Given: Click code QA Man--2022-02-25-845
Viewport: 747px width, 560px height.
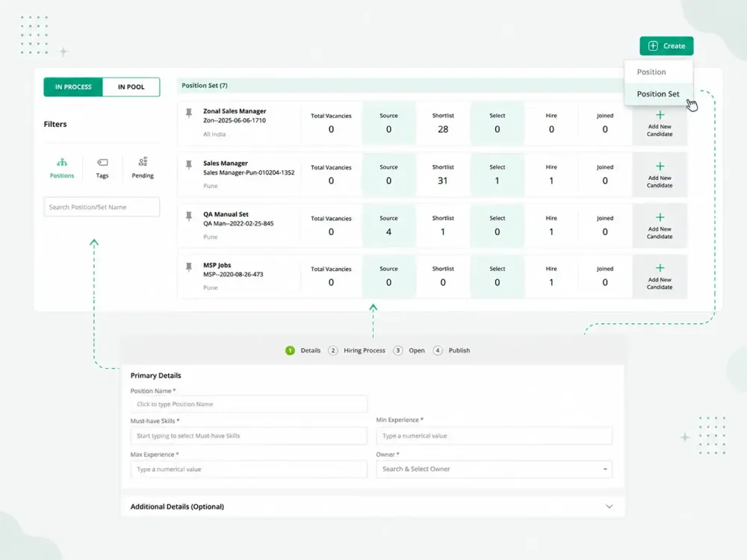Looking at the screenshot, I should [238, 223].
